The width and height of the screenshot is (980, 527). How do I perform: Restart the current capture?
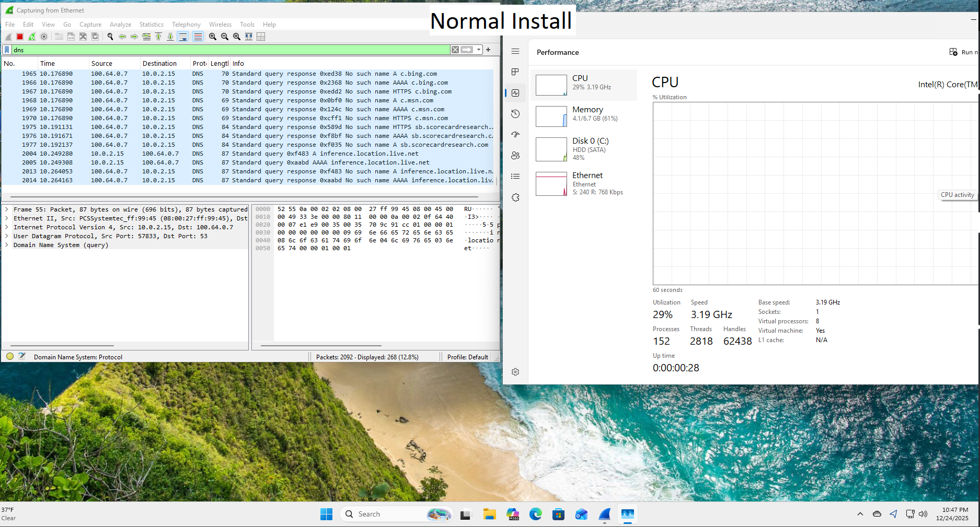point(32,37)
